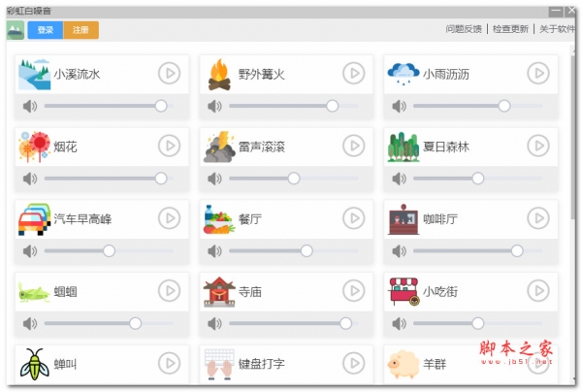Mute the 小吃街 volume speaker
Screen dimensions: 582x392
click(x=398, y=323)
